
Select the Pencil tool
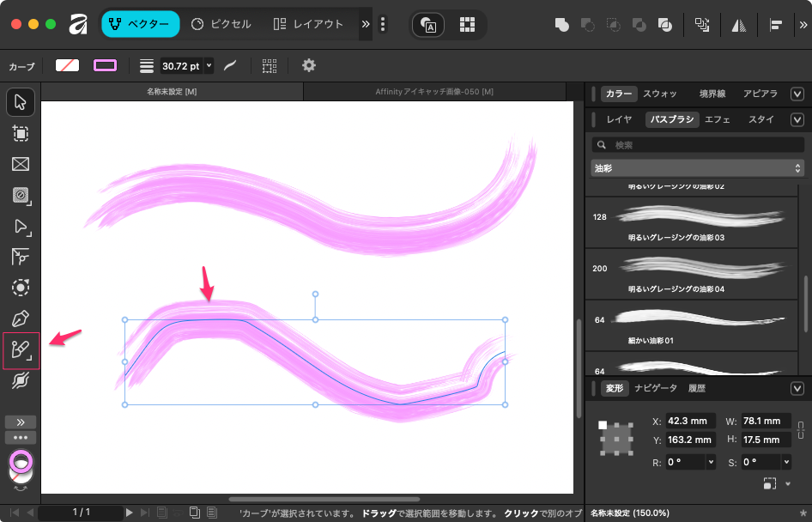click(x=21, y=350)
